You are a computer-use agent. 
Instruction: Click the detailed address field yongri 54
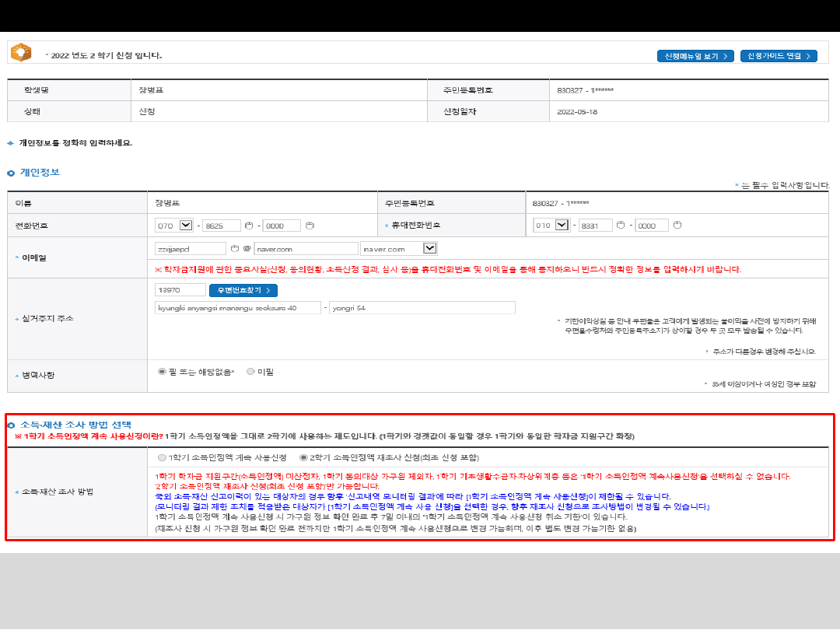tap(422, 308)
